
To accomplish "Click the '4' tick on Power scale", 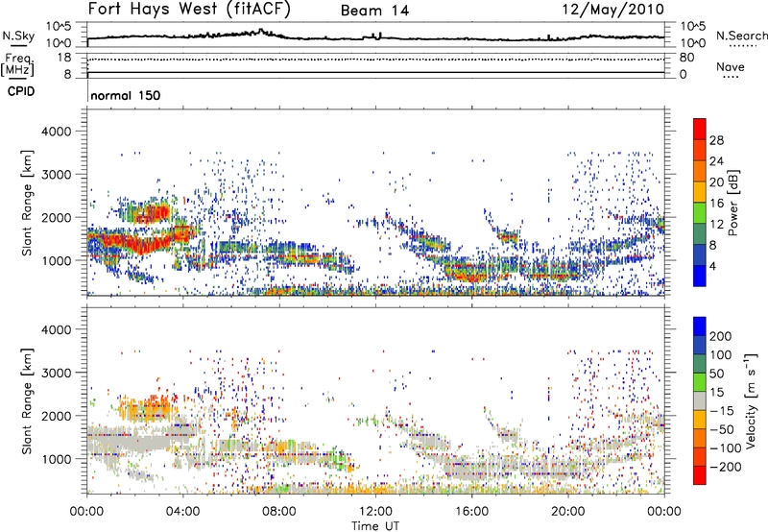I will [x=713, y=266].
